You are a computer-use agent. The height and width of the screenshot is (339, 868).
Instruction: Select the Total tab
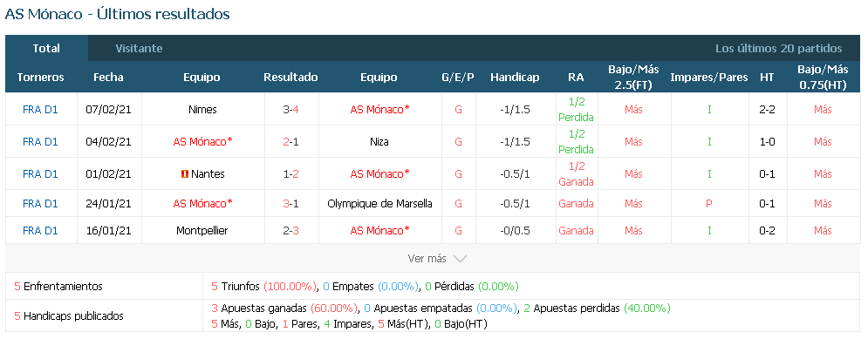(46, 49)
